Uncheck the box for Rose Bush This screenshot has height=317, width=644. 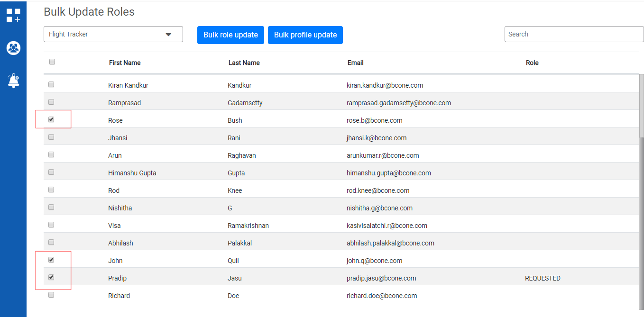tap(51, 119)
